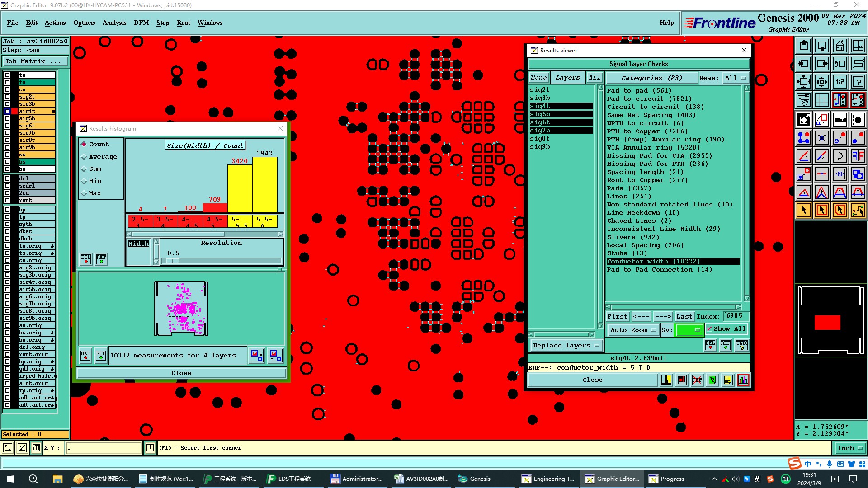Viewport: 868px width, 488px height.
Task: Click the pan left arrow icon
Action: [803, 64]
